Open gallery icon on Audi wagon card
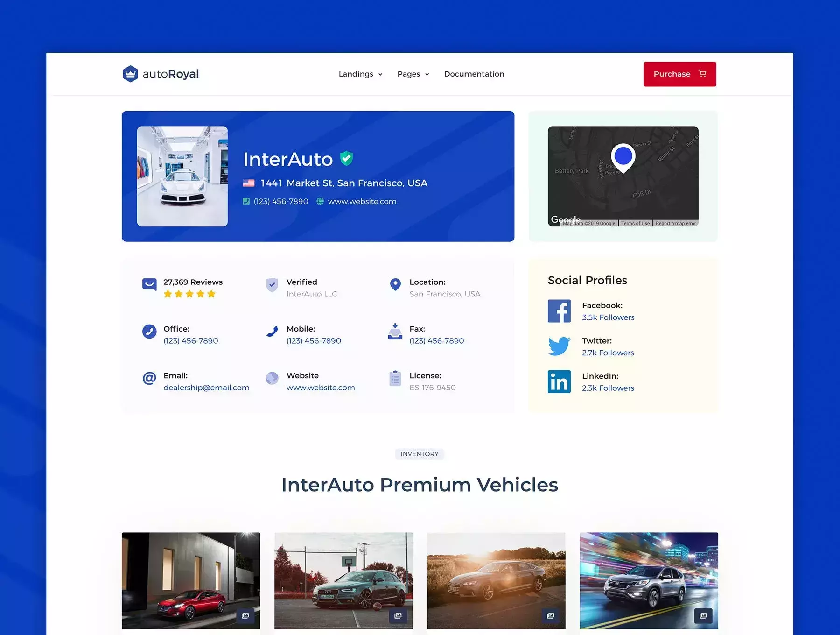This screenshot has height=635, width=840. 398,615
